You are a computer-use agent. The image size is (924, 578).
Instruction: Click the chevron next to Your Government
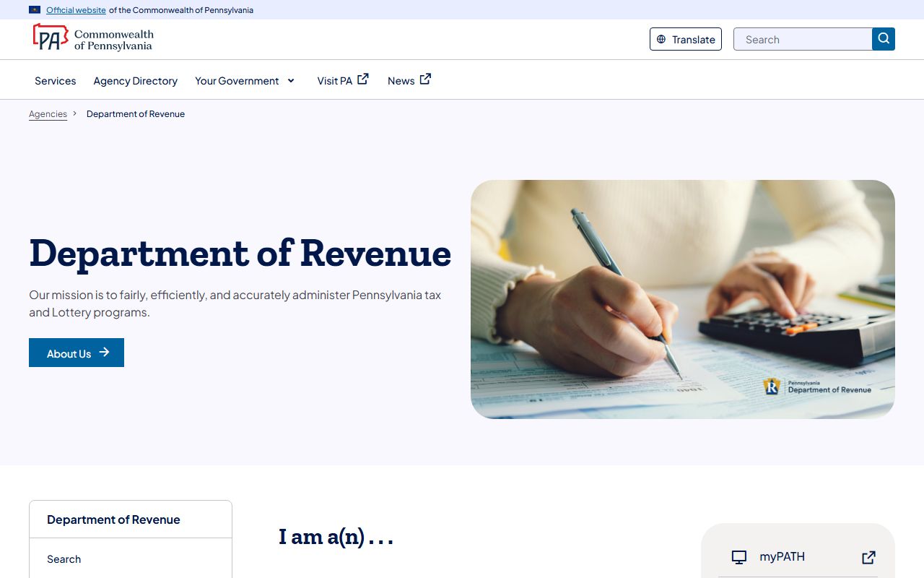[x=291, y=81]
